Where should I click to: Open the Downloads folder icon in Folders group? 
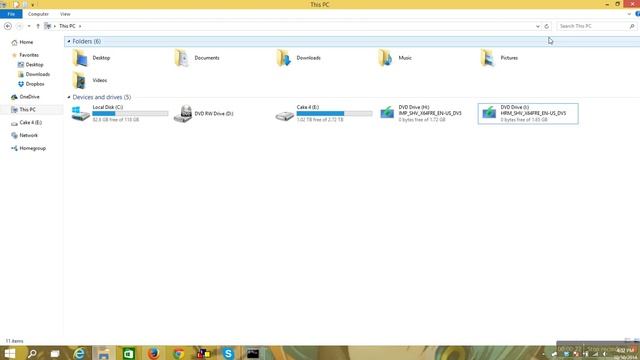(284, 58)
